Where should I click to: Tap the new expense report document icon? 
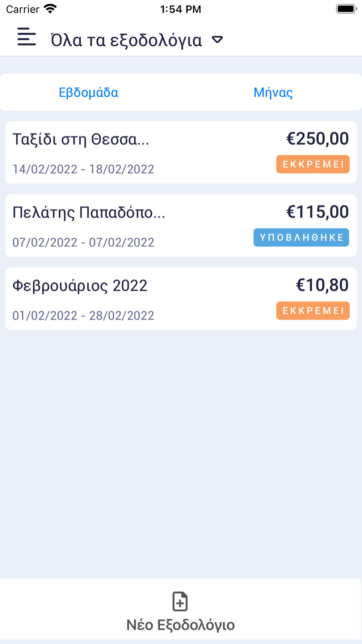coord(180,602)
